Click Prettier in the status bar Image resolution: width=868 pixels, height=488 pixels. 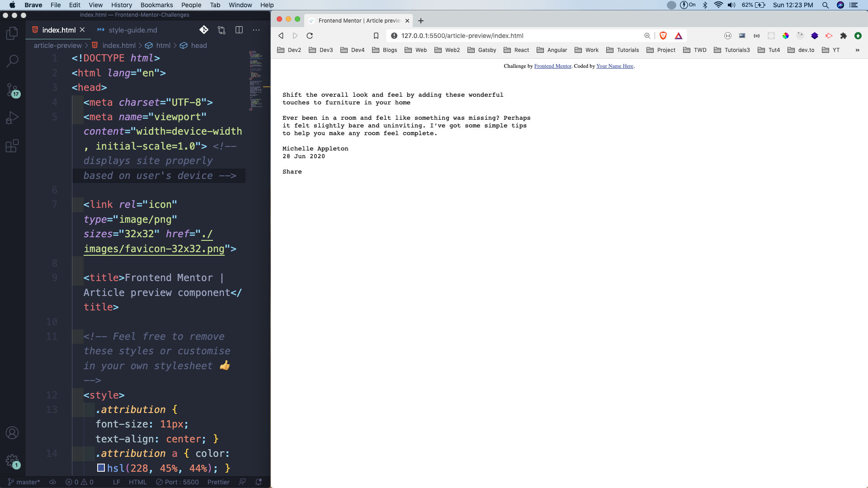tap(218, 482)
